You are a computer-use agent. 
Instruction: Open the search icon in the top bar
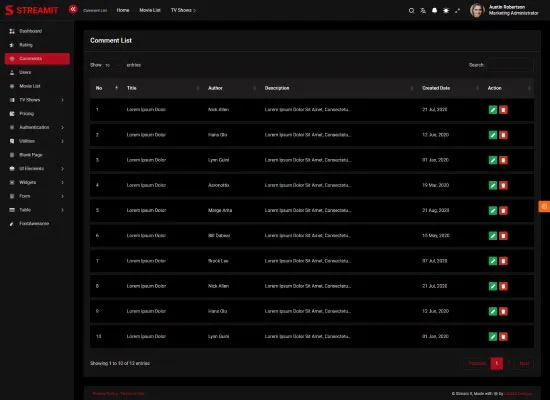click(x=411, y=11)
